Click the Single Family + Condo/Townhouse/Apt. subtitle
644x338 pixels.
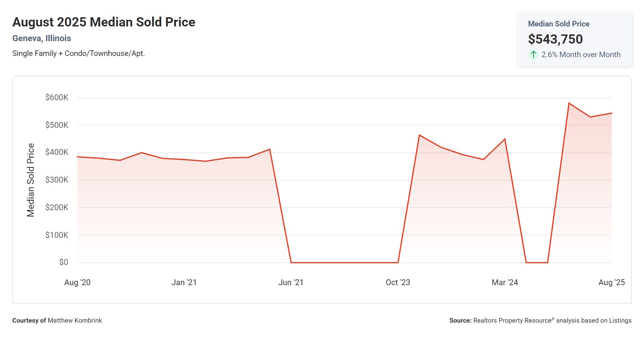click(78, 53)
